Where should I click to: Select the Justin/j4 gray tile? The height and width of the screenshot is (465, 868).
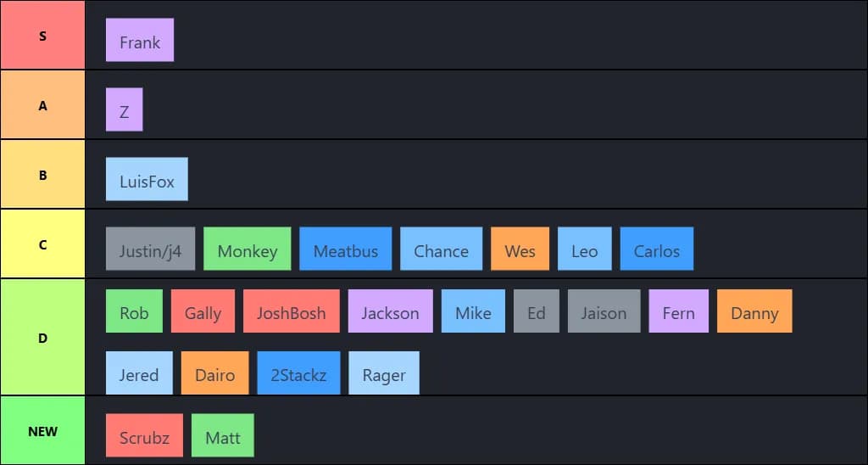(x=150, y=249)
